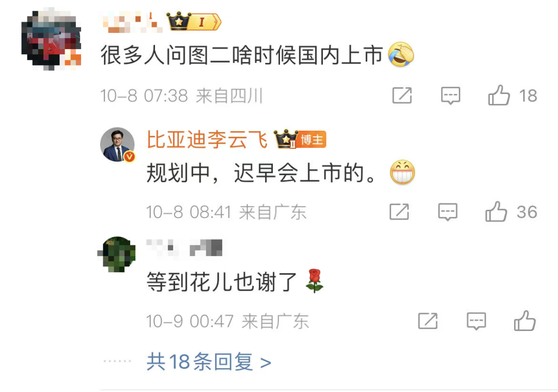The width and height of the screenshot is (558, 392).
Task: Open reply box on 比亚迪李云飞's comment
Action: (x=447, y=212)
